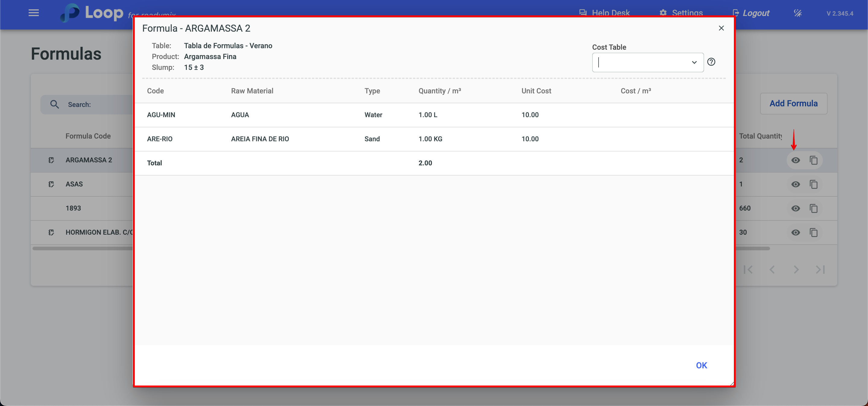Click the Cost Table help question icon
868x406 pixels.
click(x=711, y=62)
